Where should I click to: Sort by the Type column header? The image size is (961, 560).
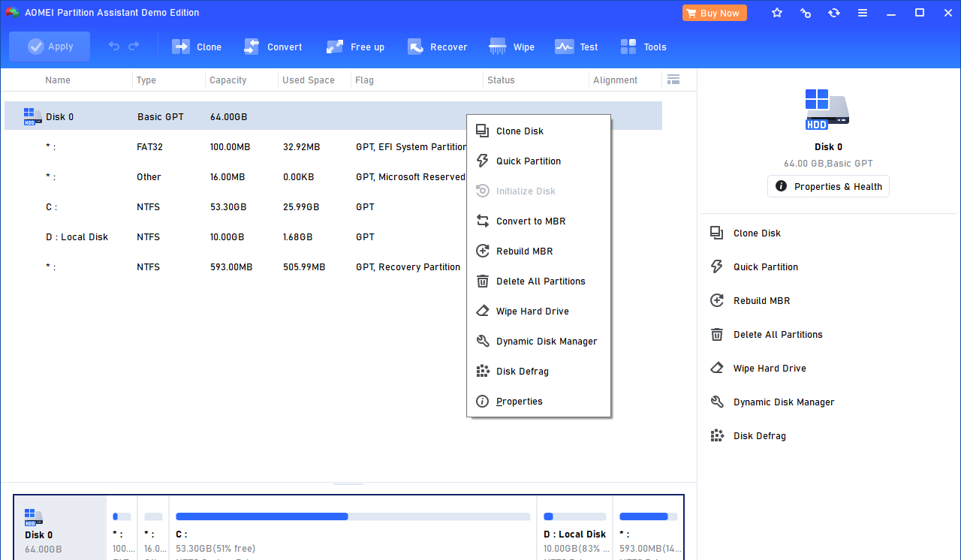[x=146, y=80]
